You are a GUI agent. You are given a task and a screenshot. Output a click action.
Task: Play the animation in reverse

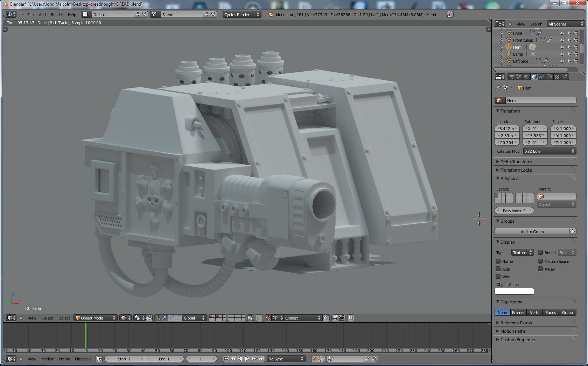coord(240,359)
